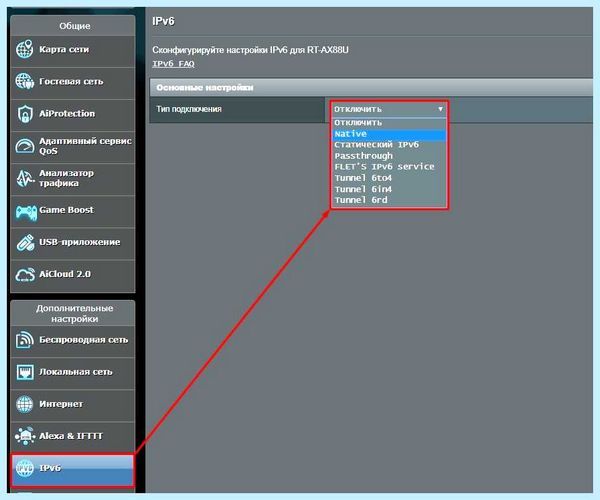The height and width of the screenshot is (500, 600).
Task: Open Гостевая сеть section
Action: click(73, 84)
